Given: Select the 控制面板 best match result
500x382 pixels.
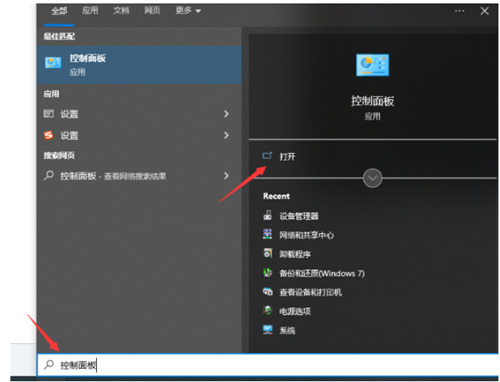Looking at the screenshot, I should point(139,65).
